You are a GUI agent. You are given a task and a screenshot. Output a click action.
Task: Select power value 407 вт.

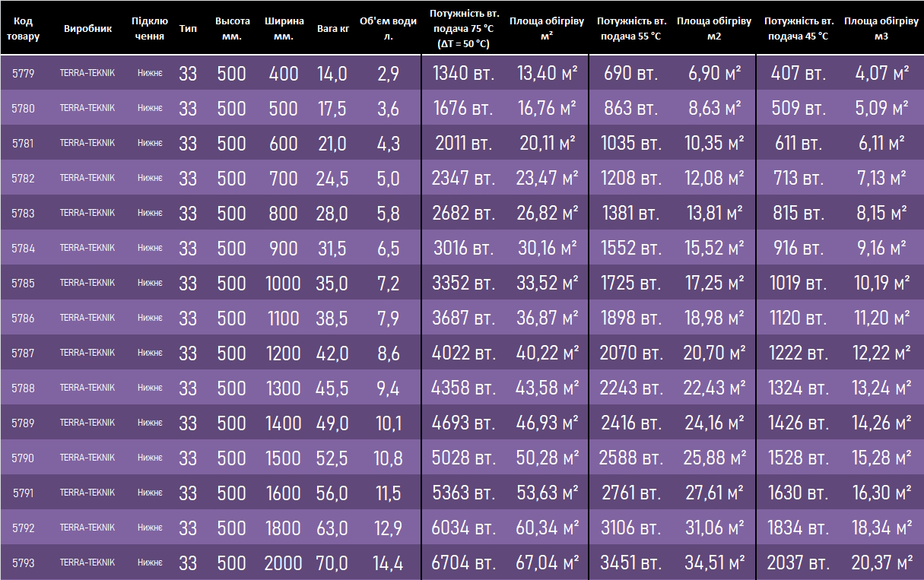(x=799, y=74)
